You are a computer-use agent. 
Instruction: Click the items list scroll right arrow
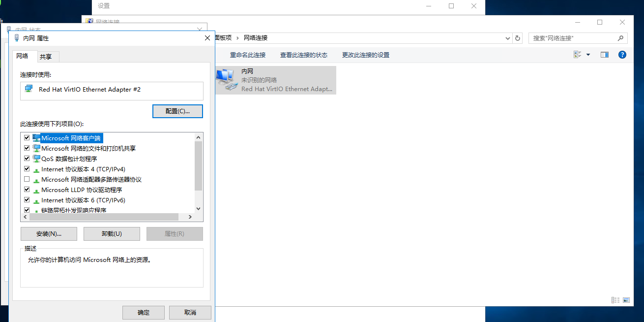(190, 217)
